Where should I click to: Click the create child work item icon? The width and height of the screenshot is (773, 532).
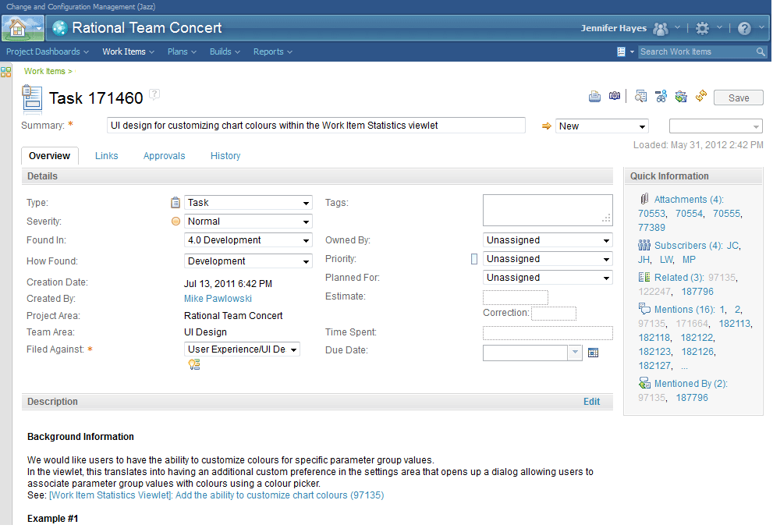(x=661, y=96)
